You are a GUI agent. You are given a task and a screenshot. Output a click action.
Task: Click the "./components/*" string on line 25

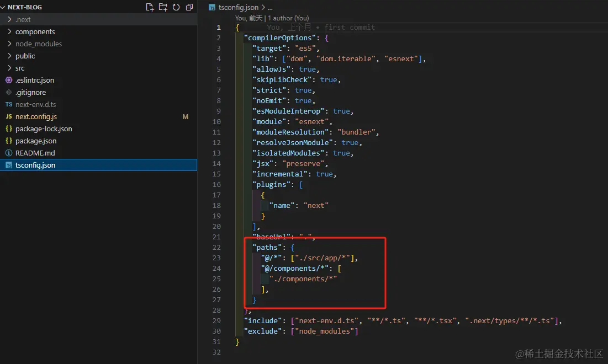click(x=303, y=279)
